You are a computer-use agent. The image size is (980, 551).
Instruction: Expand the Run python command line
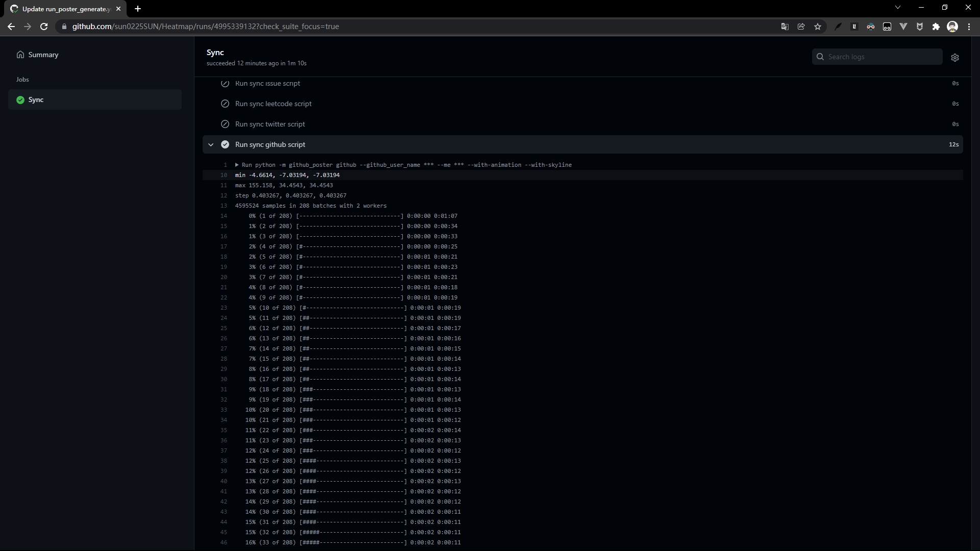pyautogui.click(x=237, y=165)
